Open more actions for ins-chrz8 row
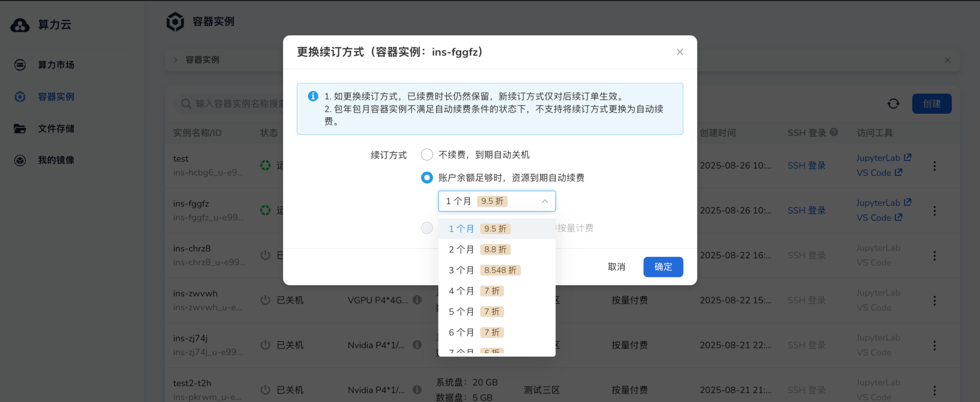This screenshot has width=980, height=402. [934, 256]
